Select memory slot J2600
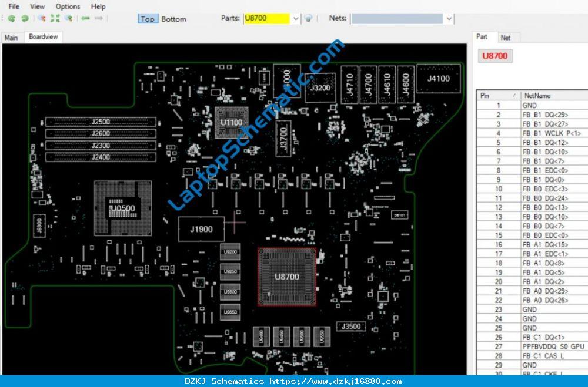 [x=101, y=133]
